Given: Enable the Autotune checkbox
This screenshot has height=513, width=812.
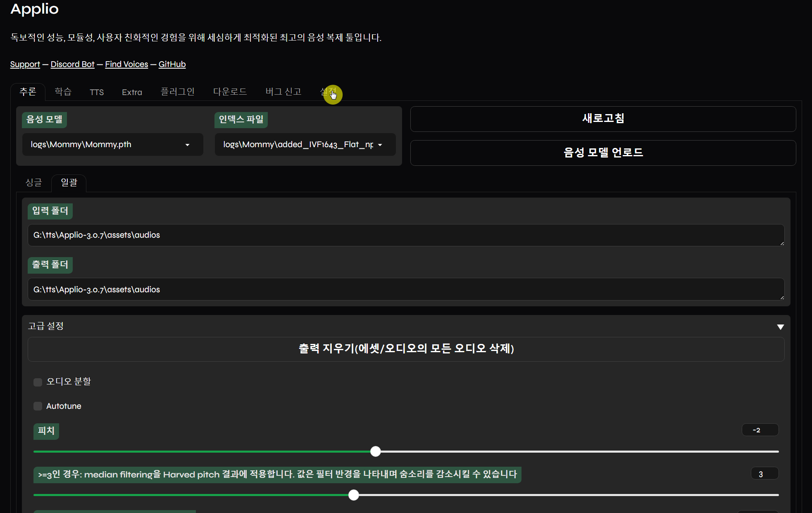Looking at the screenshot, I should click(x=38, y=406).
